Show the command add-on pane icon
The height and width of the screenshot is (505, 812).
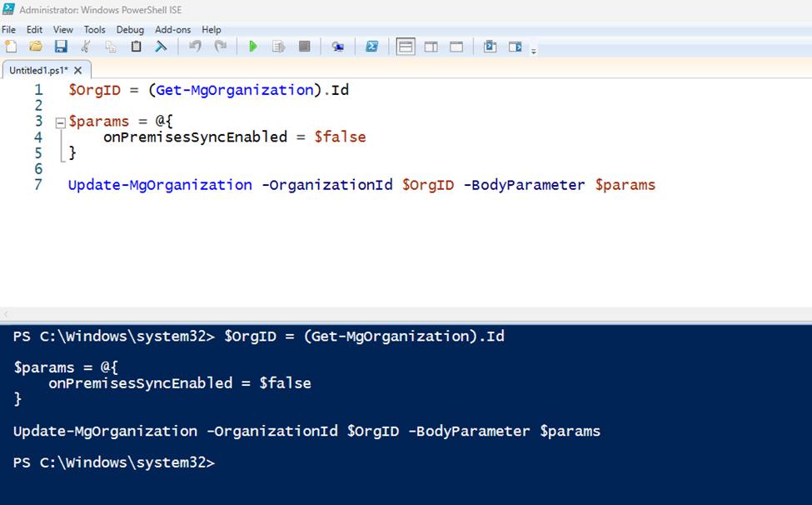coord(515,47)
